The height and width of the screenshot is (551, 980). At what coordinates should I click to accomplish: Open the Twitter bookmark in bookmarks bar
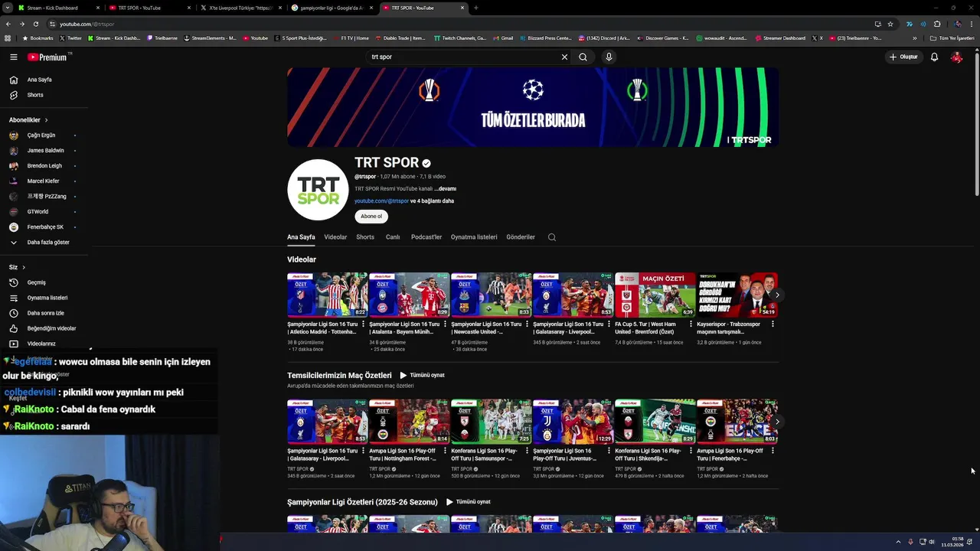[x=70, y=38]
